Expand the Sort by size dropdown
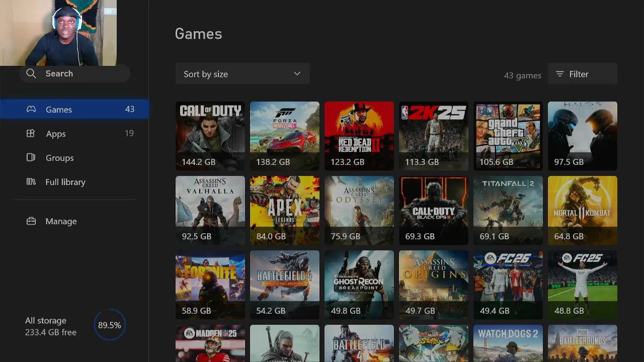 (243, 74)
